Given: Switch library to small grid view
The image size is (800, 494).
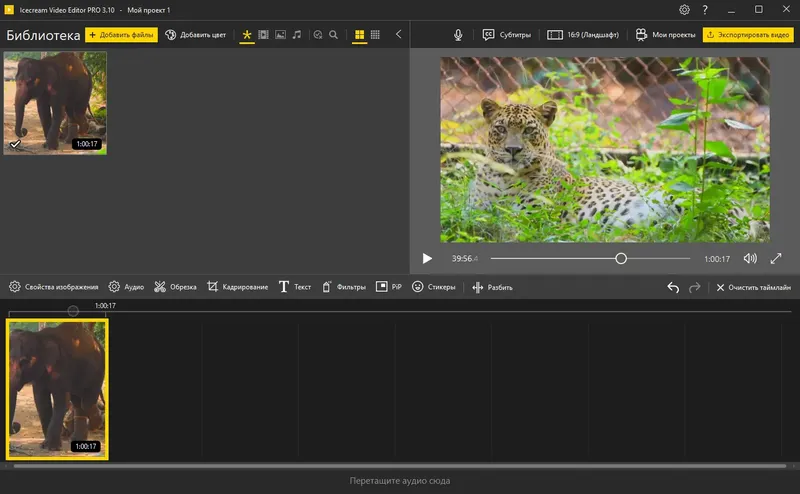Looking at the screenshot, I should 375,34.
